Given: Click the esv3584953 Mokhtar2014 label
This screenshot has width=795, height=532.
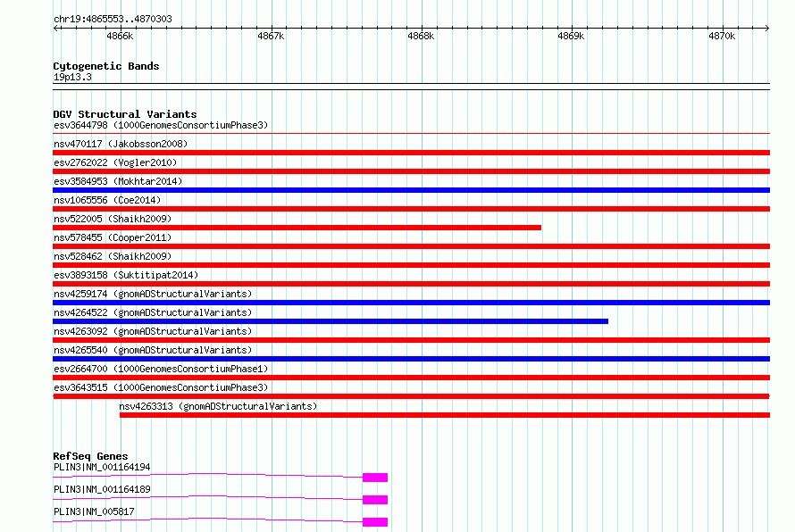Looking at the screenshot, I should [x=118, y=181].
